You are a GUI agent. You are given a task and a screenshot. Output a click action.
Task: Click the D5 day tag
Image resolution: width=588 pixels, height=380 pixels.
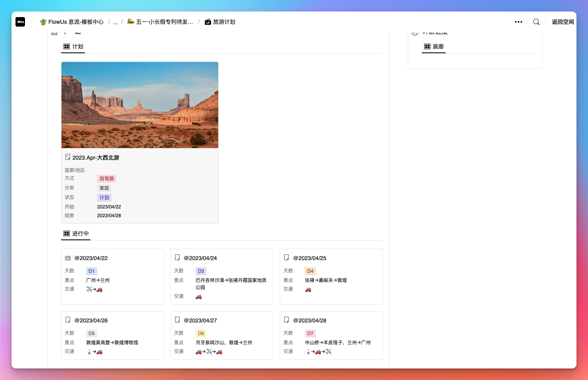click(92, 334)
